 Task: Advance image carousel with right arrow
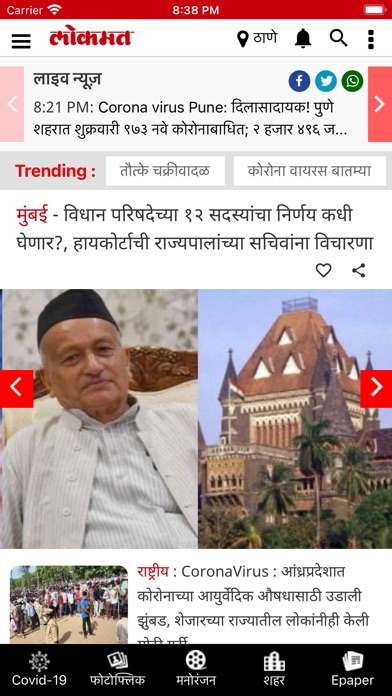tap(376, 388)
